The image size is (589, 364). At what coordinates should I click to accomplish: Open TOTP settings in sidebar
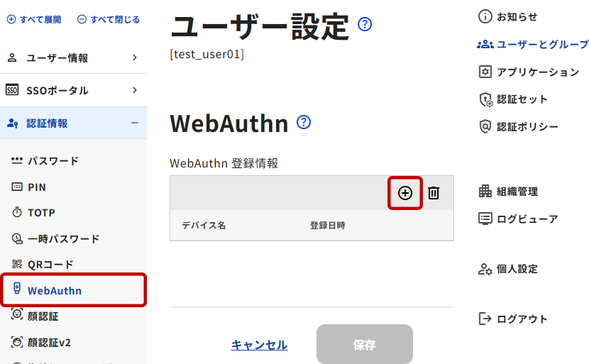coord(41,213)
